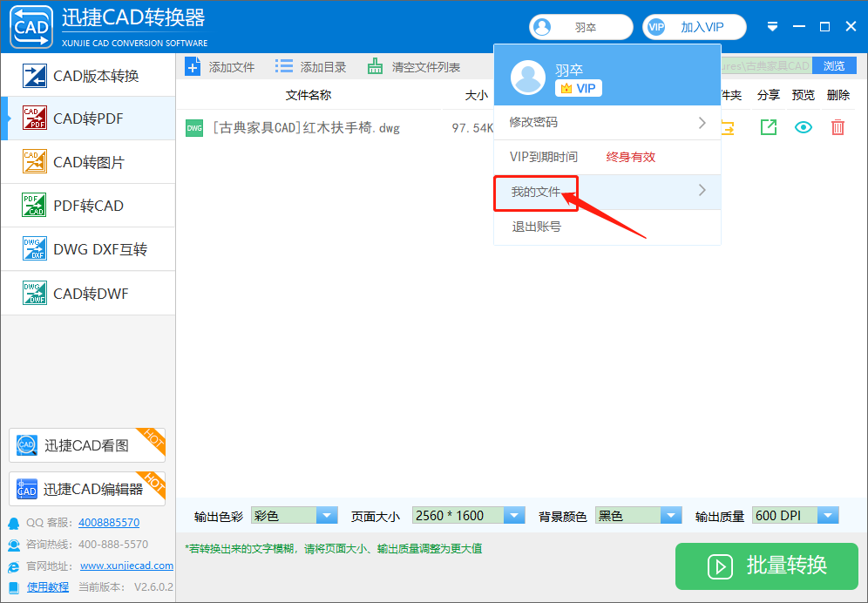Expand the 修改密码 chevron arrow
868x603 pixels.
[x=702, y=122]
